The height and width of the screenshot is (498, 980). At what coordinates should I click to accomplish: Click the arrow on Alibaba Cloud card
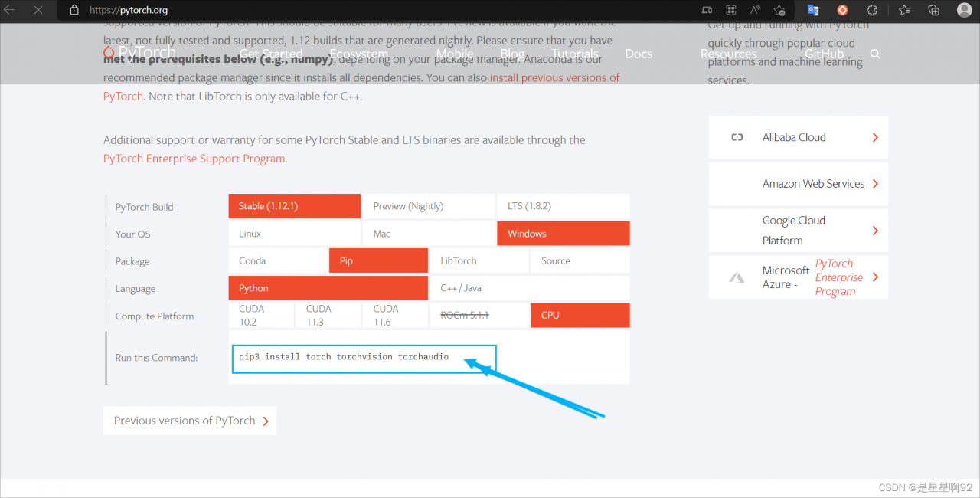[875, 137]
